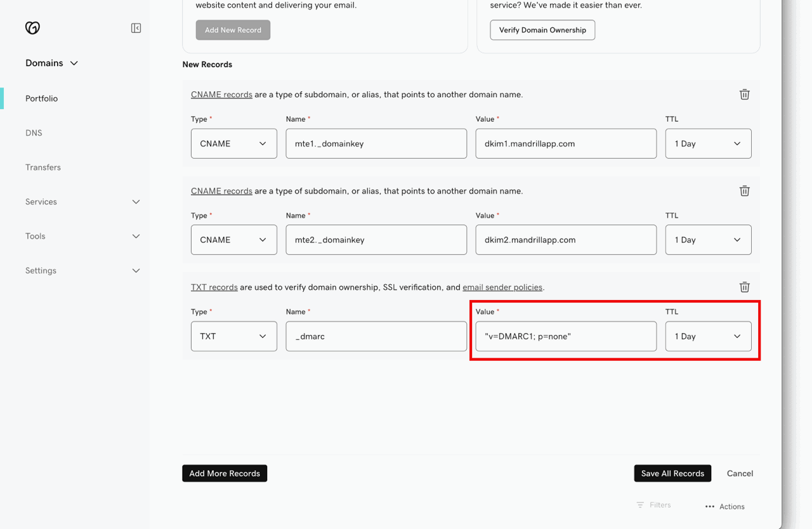Open the Actions ellipsis menu
Viewport: 812px width, 529px height.
coord(710,506)
